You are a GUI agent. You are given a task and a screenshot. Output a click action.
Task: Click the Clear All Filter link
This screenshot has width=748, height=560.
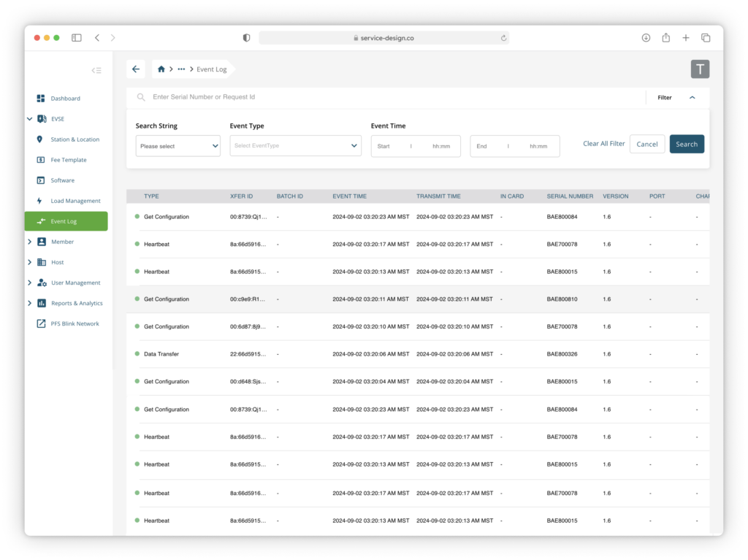tap(603, 144)
